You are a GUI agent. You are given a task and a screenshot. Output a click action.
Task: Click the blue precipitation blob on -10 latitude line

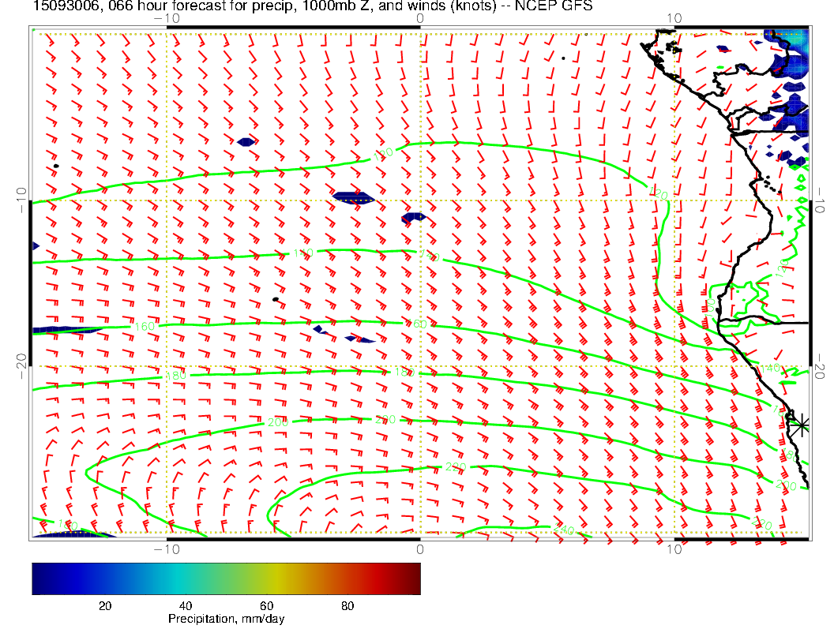pyautogui.click(x=353, y=197)
